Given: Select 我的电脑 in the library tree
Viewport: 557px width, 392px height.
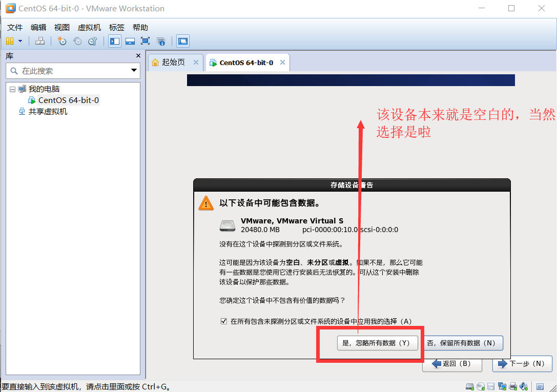Looking at the screenshot, I should coord(44,89).
